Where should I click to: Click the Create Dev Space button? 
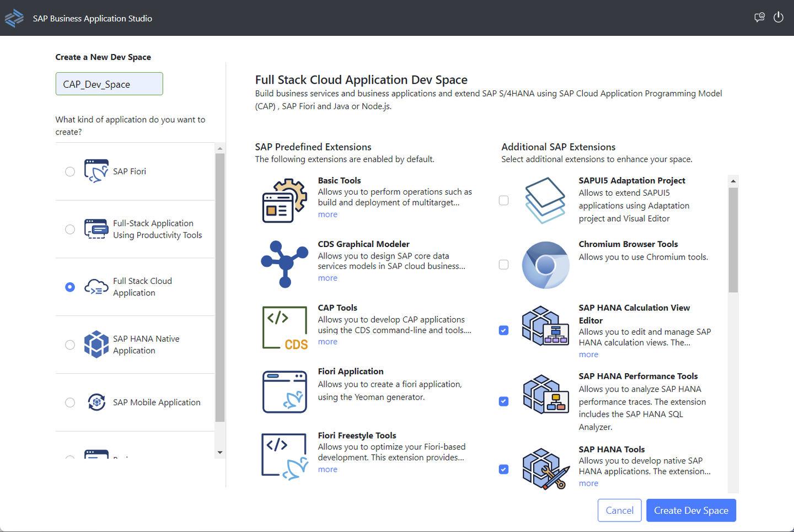[x=691, y=510]
